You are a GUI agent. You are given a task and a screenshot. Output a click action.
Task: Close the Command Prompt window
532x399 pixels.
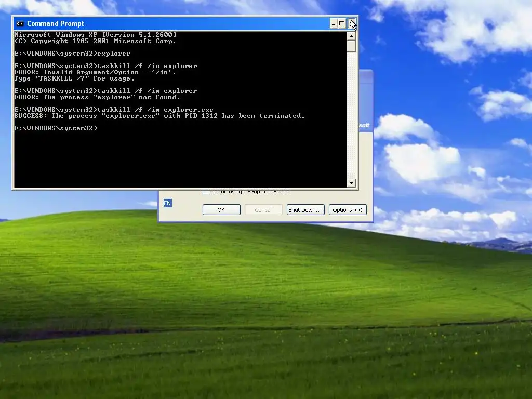pos(352,23)
